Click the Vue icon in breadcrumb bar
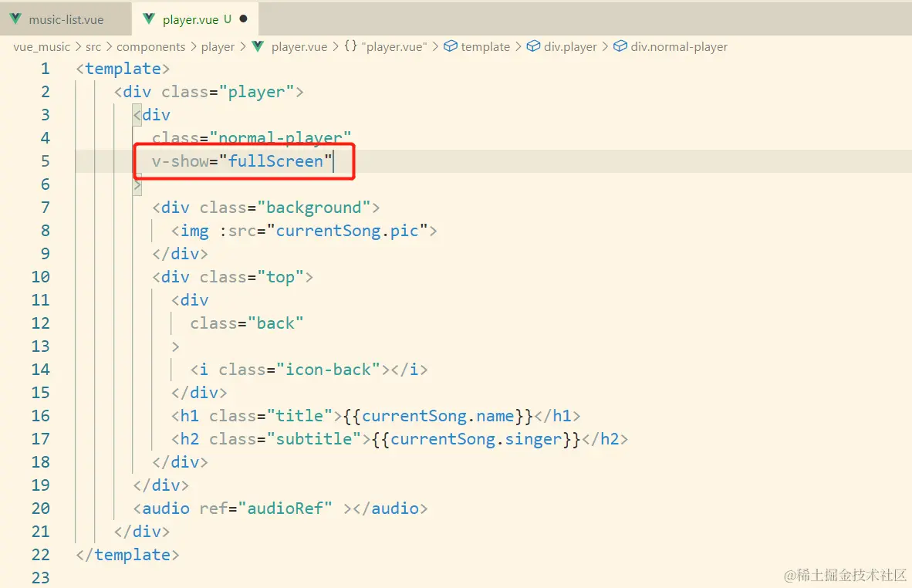Screen dimensions: 912x588 point(258,46)
